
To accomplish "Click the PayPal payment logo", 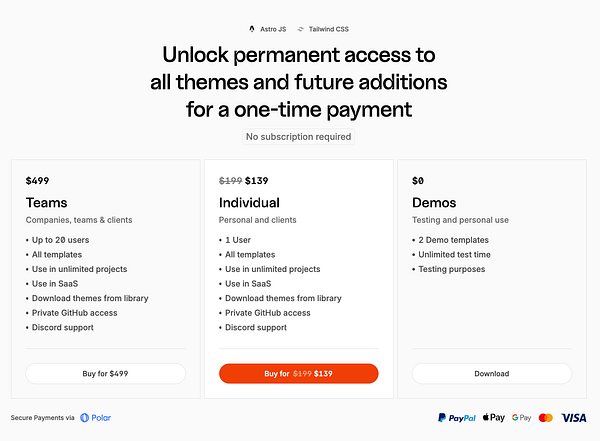I will point(455,417).
